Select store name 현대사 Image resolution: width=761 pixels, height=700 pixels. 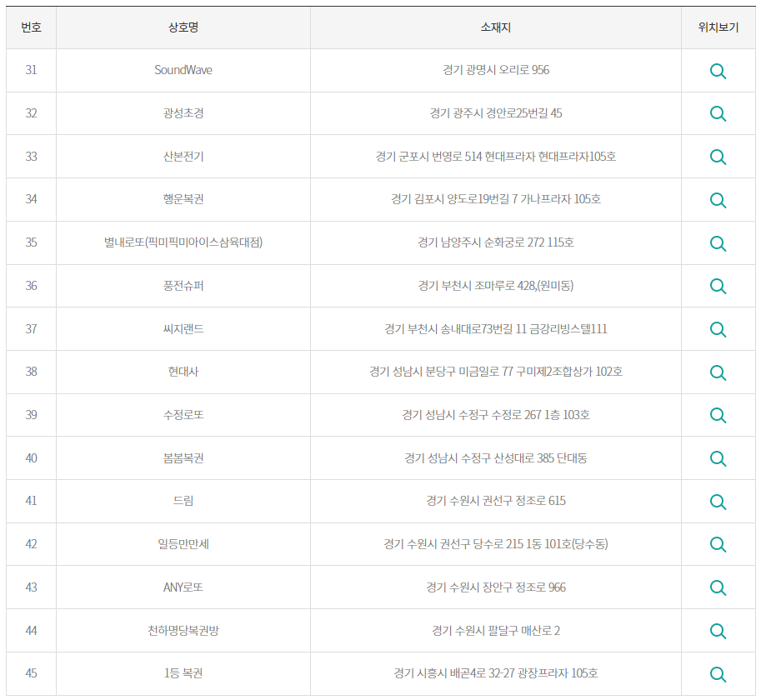pyautogui.click(x=183, y=371)
